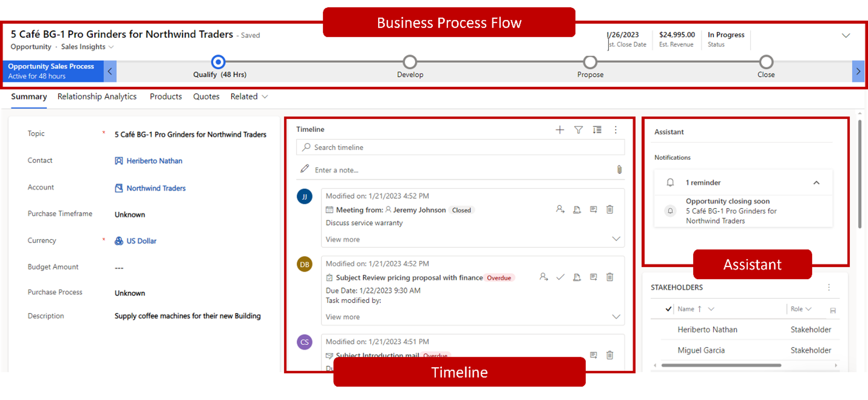Assign the Review pricing proposal task
The height and width of the screenshot is (400, 868).
click(544, 277)
